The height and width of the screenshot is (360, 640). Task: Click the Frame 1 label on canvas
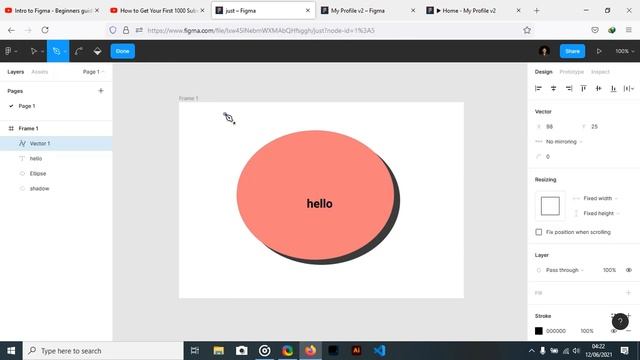(189, 98)
